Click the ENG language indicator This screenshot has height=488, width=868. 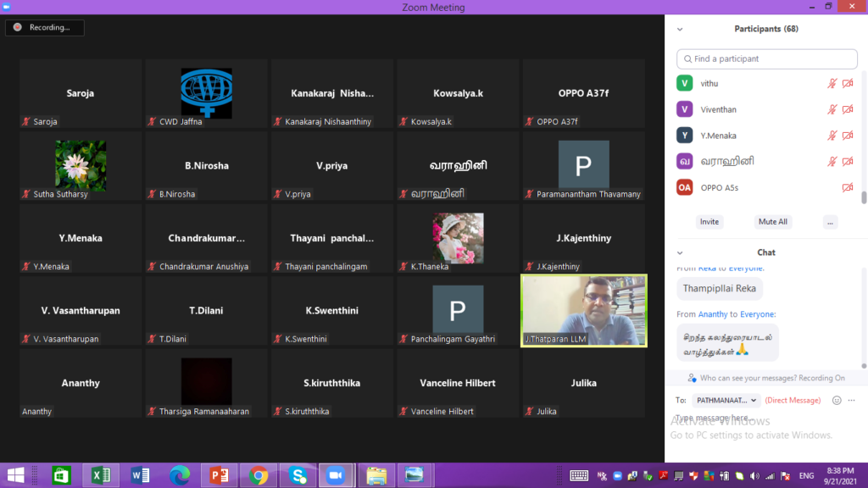[x=807, y=476]
